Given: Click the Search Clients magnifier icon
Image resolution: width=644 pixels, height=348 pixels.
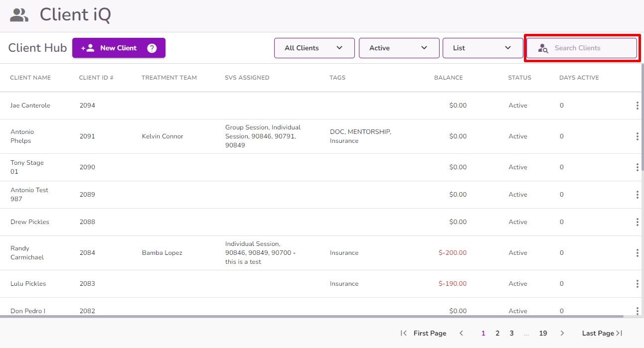Looking at the screenshot, I should coord(542,48).
